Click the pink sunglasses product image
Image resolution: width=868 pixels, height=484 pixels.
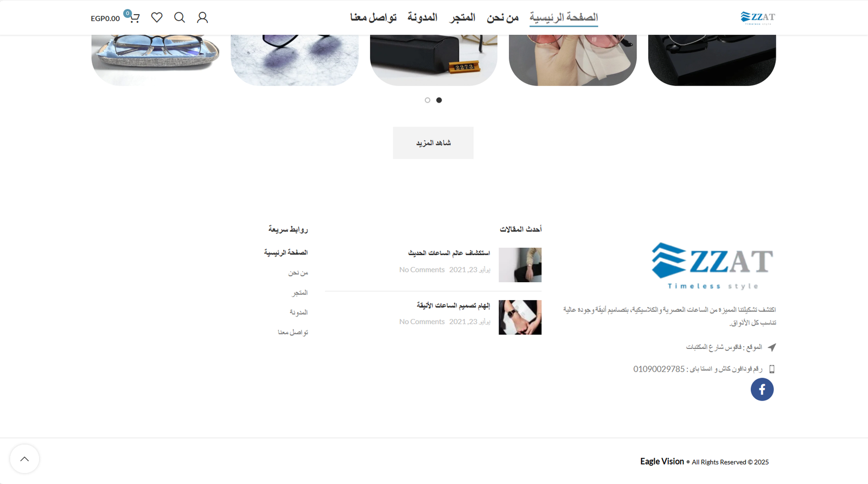pyautogui.click(x=573, y=60)
